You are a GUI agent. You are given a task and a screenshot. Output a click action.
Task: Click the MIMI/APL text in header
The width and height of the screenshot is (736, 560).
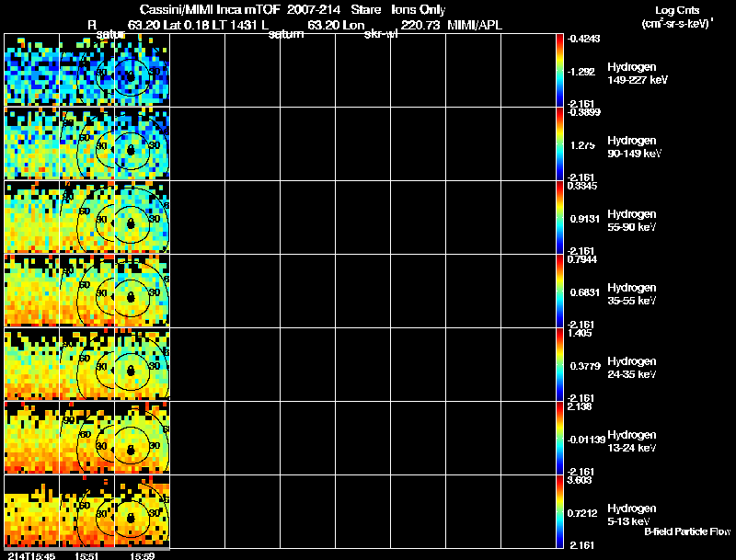tap(474, 23)
